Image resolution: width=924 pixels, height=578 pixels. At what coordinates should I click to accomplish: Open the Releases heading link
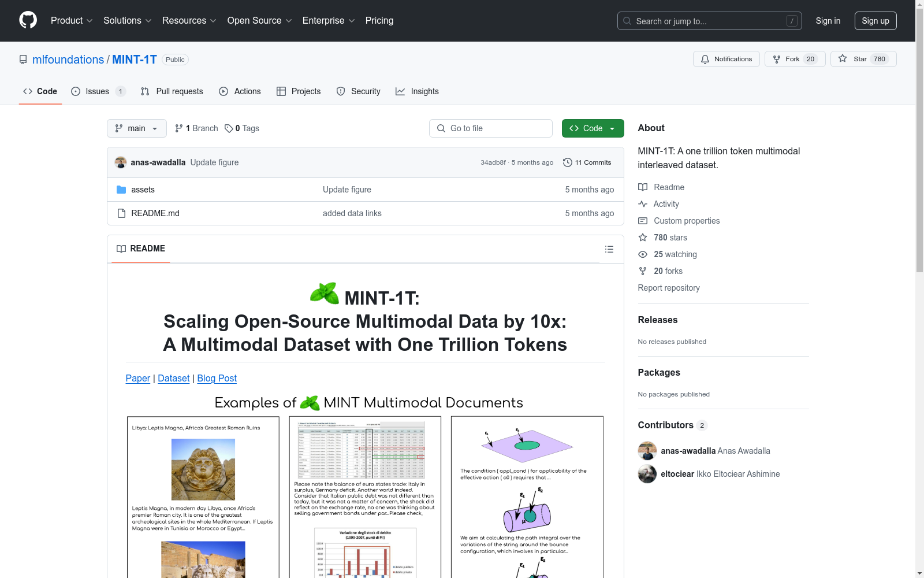[x=658, y=320]
